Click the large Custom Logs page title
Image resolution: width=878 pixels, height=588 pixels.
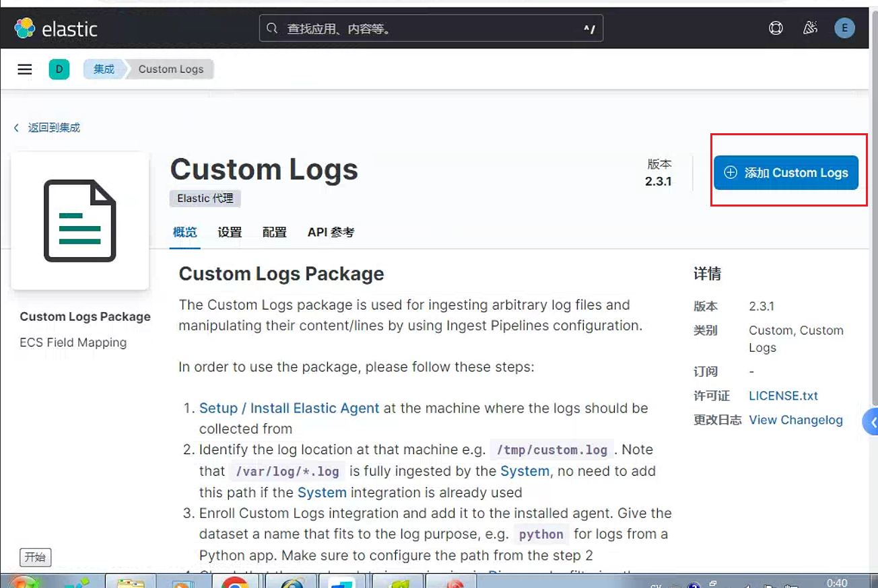click(x=264, y=169)
